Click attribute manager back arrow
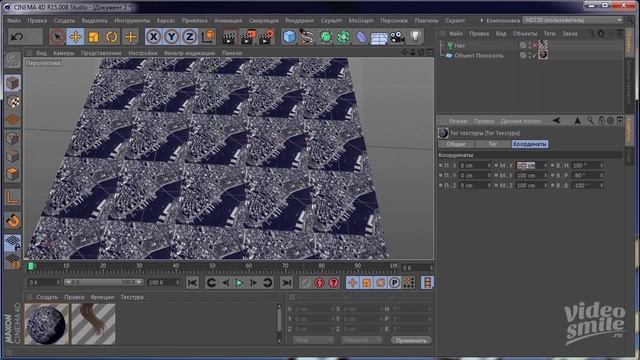640x360 pixels. pyautogui.click(x=556, y=120)
